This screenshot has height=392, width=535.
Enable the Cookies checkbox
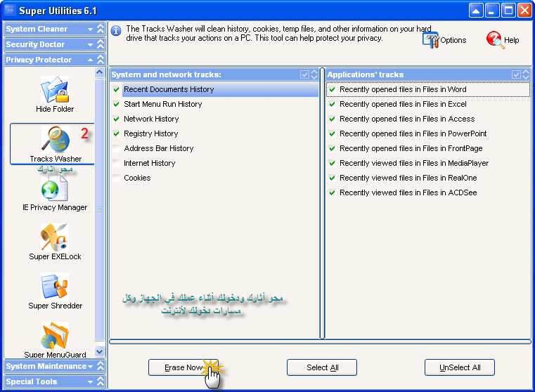116,178
